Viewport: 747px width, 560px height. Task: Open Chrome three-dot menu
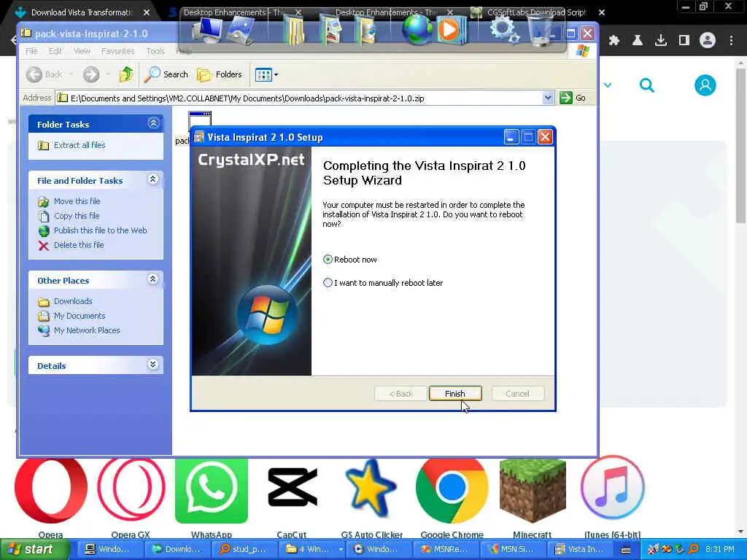(731, 41)
